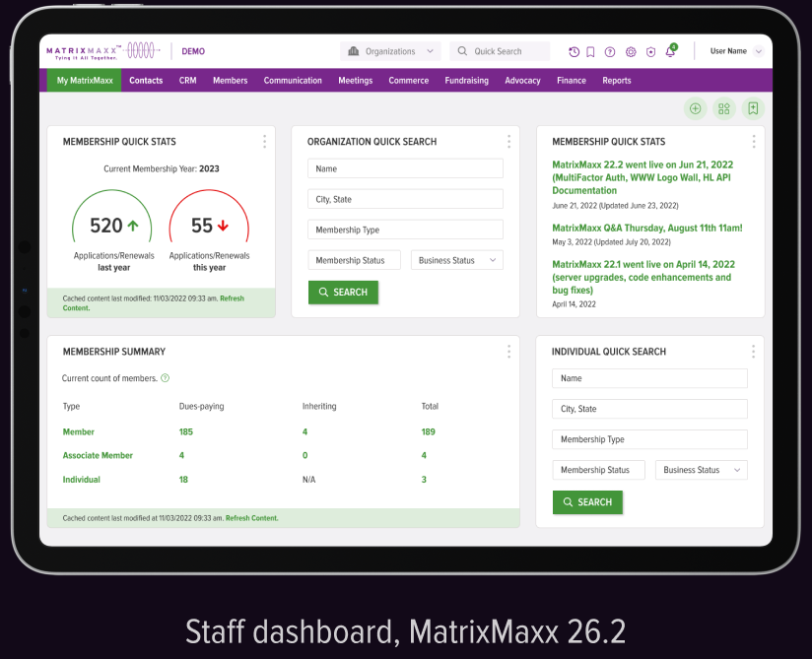This screenshot has height=659, width=812.
Task: Open the CRM menu
Action: coord(187,80)
